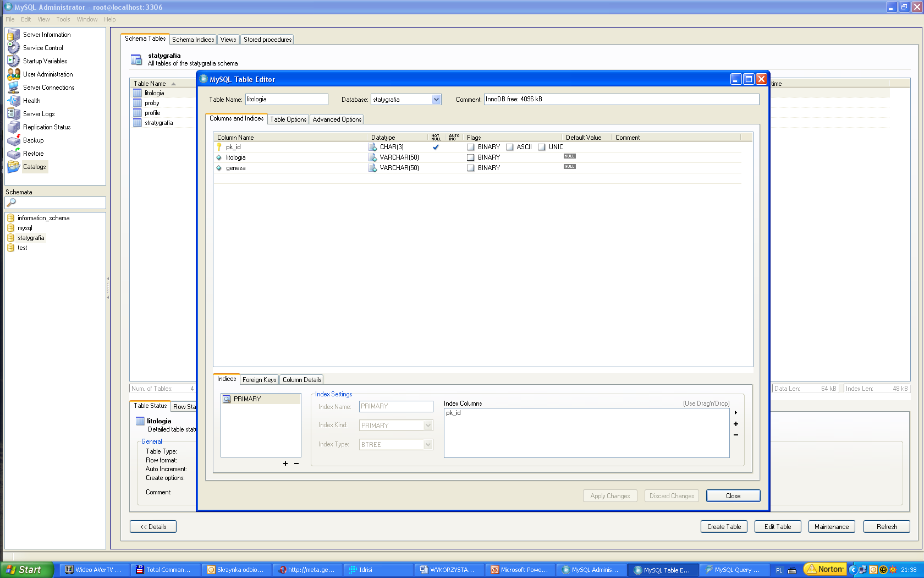This screenshot has height=578, width=924.
Task: Enable BINARY flag for litologia column
Action: 471,157
